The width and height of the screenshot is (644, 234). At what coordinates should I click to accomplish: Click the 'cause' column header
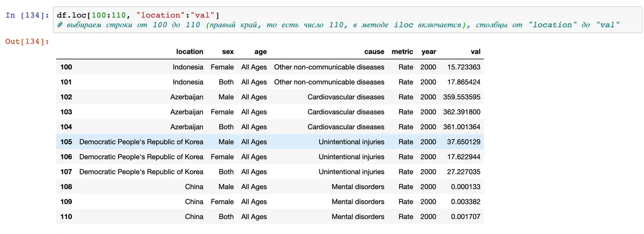pyautogui.click(x=374, y=52)
